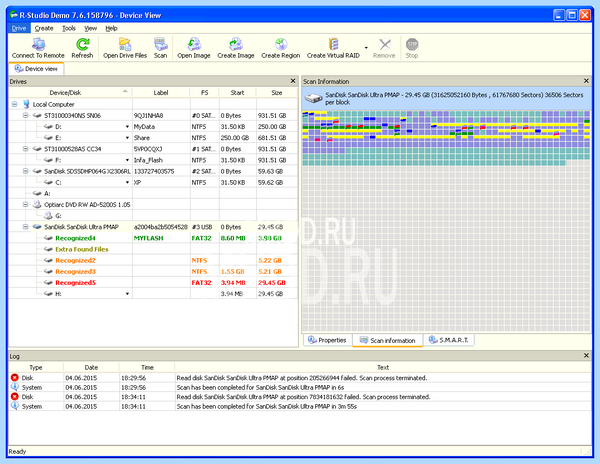Screen dimensions: 600x464
Task: Collapse the SanDisk Ultra PMAP node
Action: pyautogui.click(x=26, y=226)
